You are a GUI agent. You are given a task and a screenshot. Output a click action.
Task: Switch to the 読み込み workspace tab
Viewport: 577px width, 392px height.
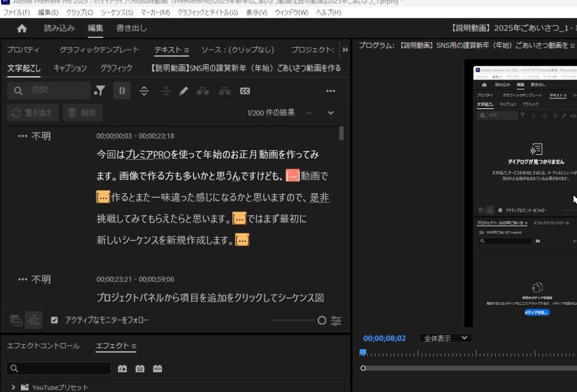coord(59,28)
